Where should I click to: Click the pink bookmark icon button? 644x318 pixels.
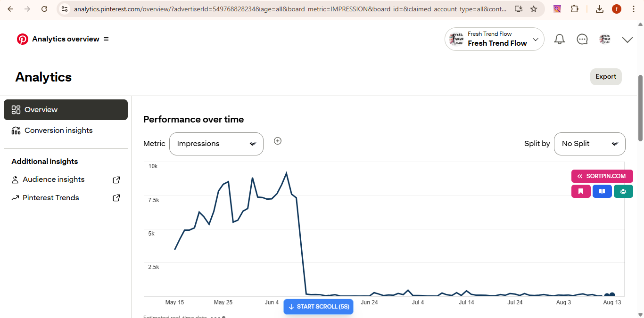[x=581, y=191]
